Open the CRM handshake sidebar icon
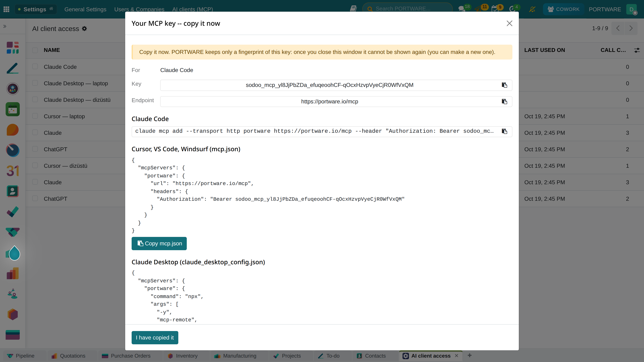Viewport: 644px width, 362px height. coord(12,232)
